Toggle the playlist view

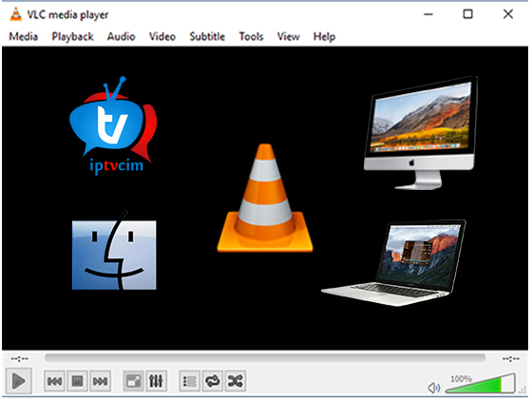click(189, 381)
